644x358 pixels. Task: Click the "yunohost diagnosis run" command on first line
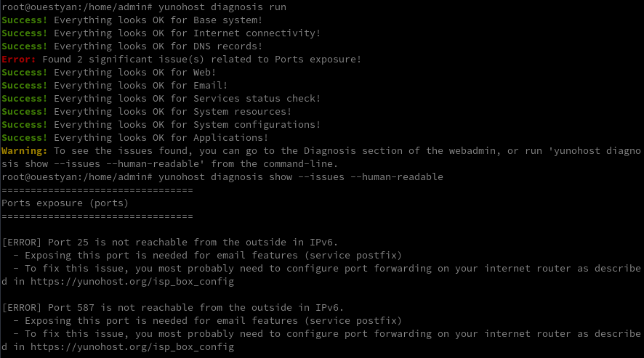point(222,7)
